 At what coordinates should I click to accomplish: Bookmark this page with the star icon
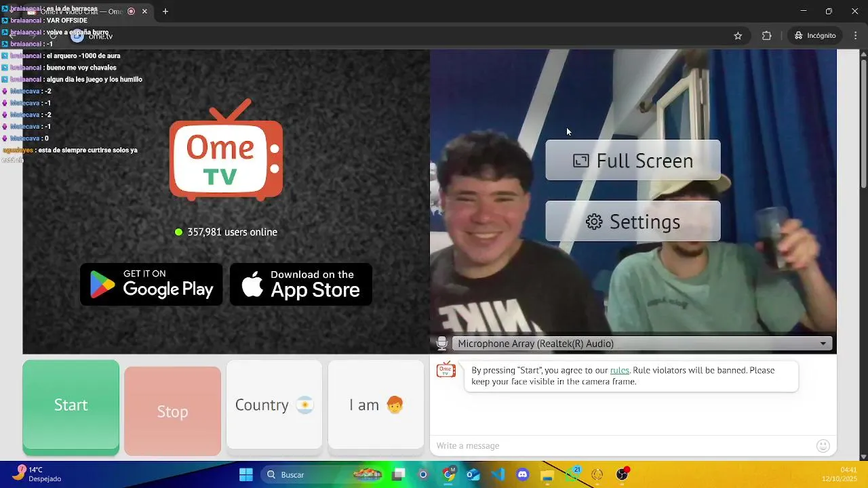(x=738, y=35)
